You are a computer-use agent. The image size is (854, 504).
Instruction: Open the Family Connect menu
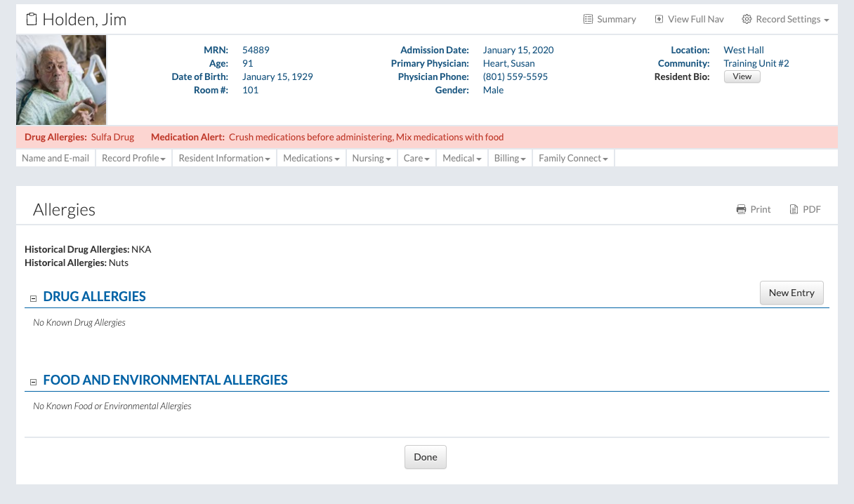(x=573, y=159)
